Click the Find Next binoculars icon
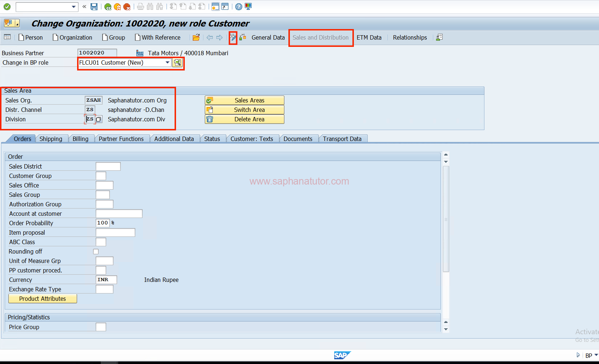This screenshot has width=599, height=364. pos(159,7)
